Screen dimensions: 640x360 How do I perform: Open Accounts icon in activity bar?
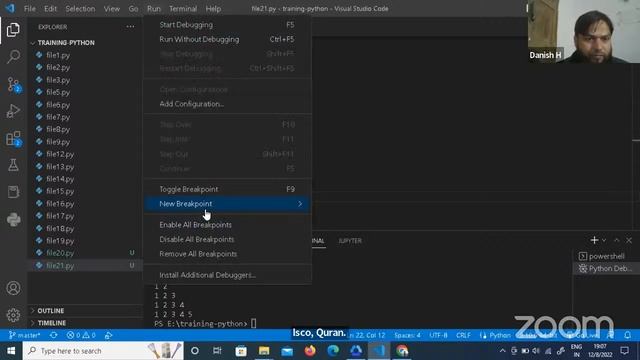(13, 288)
